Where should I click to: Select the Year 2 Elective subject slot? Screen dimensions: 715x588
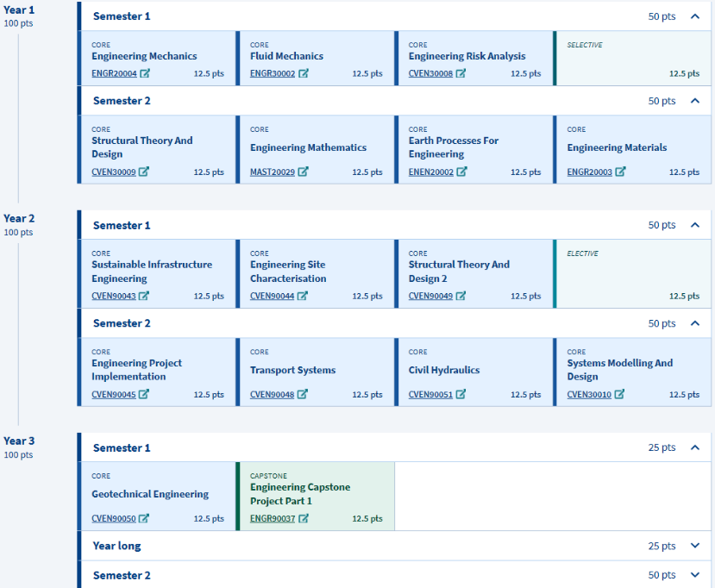click(x=632, y=274)
